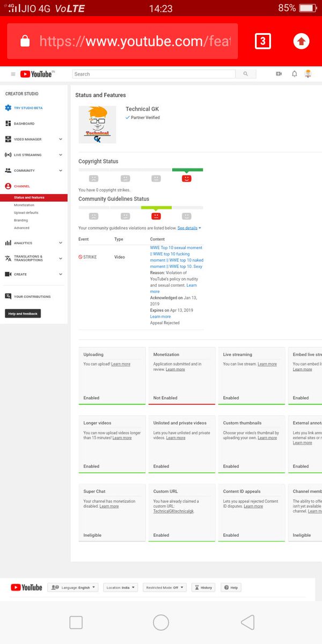Click Learn more in Uploading card

click(121, 364)
